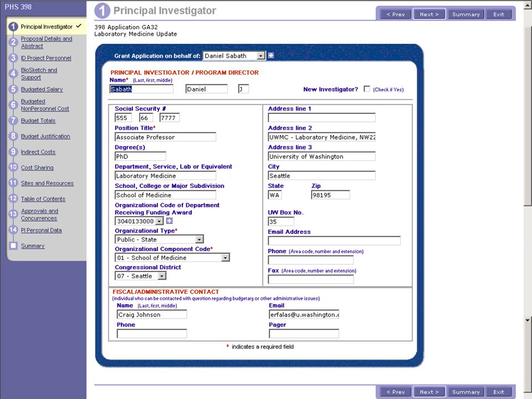
Task: Click the step 5 number circle icon
Action: pyautogui.click(x=13, y=89)
